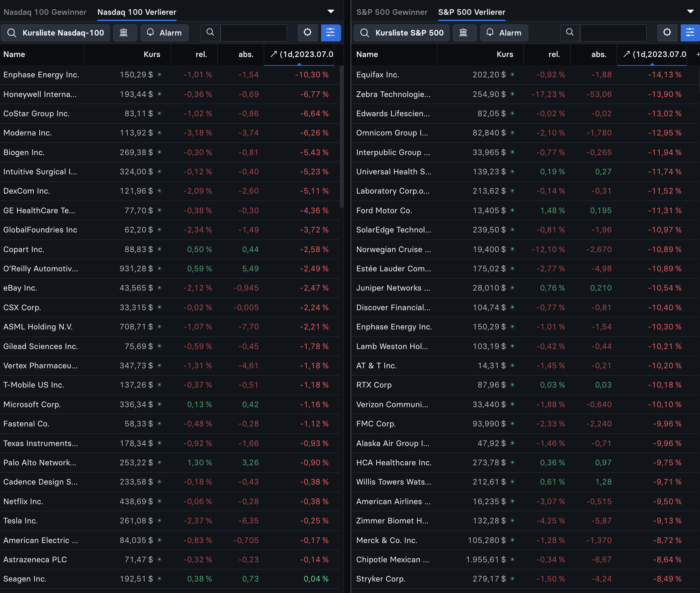Open Omnicom Group I... entry
Screen dimensions: 700x593
525,133
